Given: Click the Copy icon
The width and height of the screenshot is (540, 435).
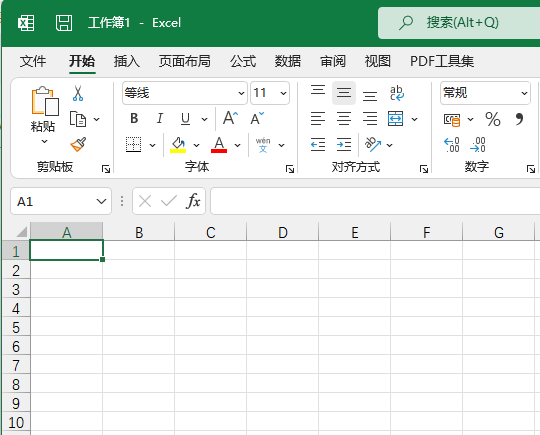Looking at the screenshot, I should coord(78,119).
